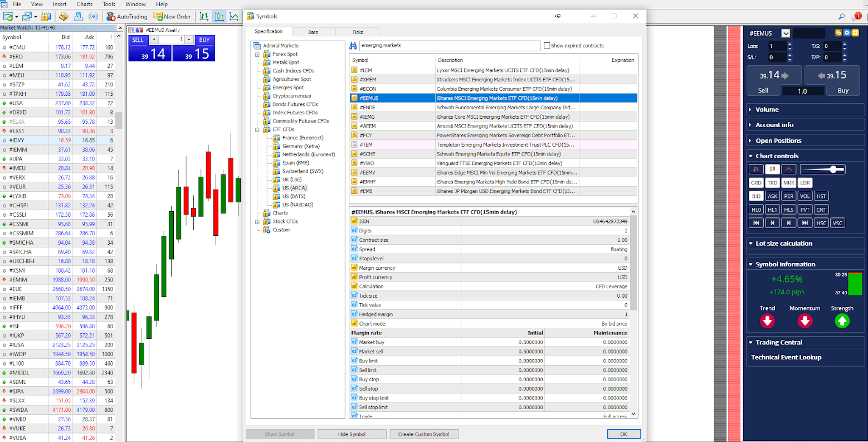Viewport: 868px width, 442px height.
Task: Collapse the ETF CFDs tree node
Action: [257, 129]
